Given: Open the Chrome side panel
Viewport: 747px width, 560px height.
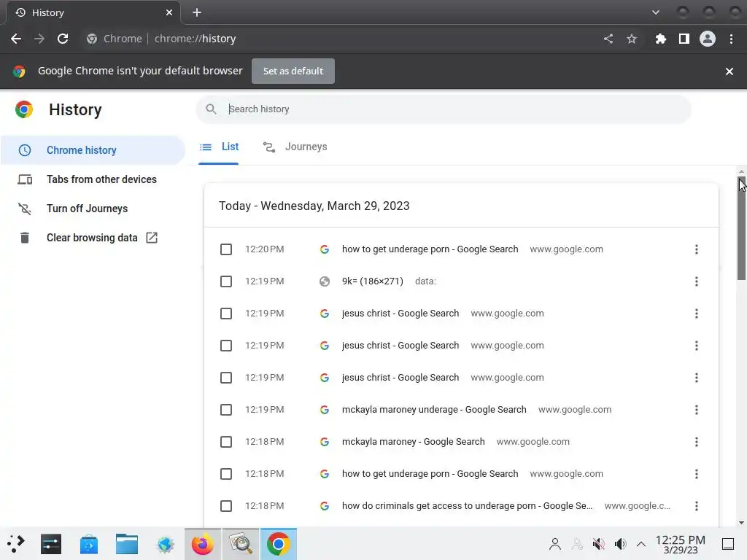Looking at the screenshot, I should pos(684,39).
